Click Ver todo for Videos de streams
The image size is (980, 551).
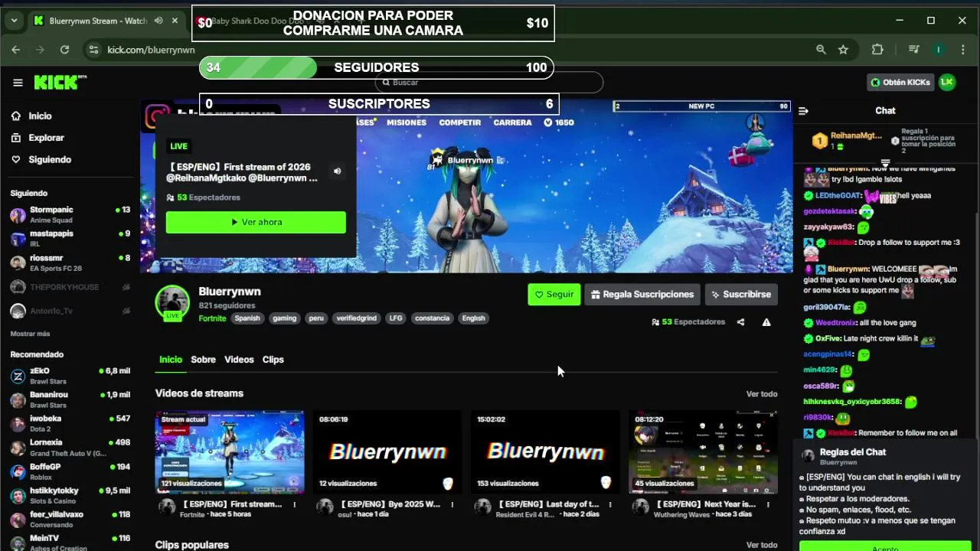[x=762, y=394]
